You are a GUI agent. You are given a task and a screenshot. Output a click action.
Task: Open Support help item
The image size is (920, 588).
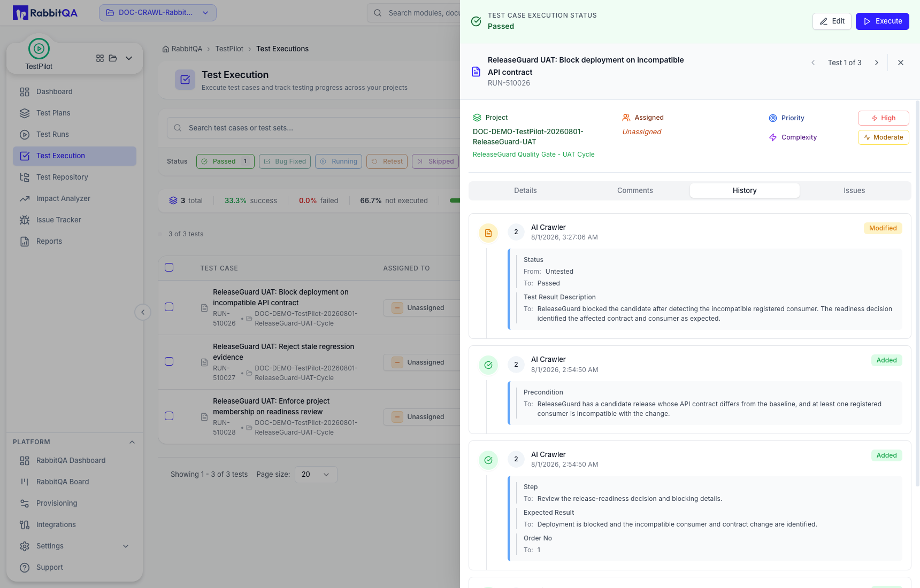tap(74, 567)
